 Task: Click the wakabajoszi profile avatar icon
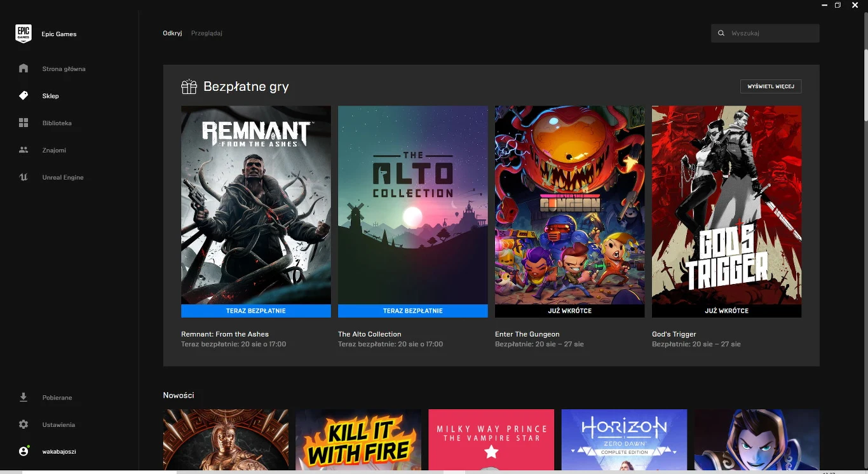tap(24, 451)
